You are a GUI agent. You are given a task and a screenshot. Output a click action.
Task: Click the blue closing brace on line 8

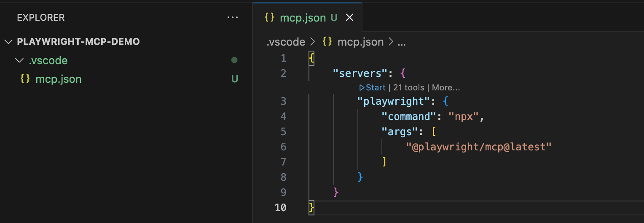click(x=360, y=177)
